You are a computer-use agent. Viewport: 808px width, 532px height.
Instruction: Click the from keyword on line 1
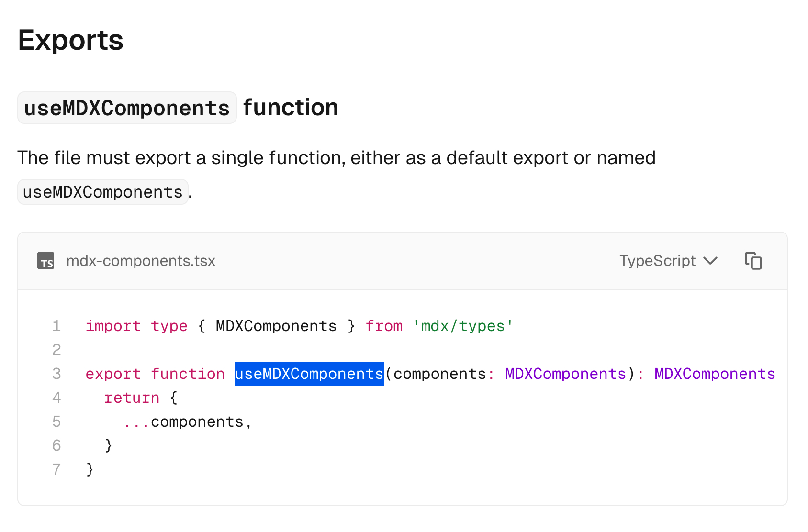pos(384,326)
